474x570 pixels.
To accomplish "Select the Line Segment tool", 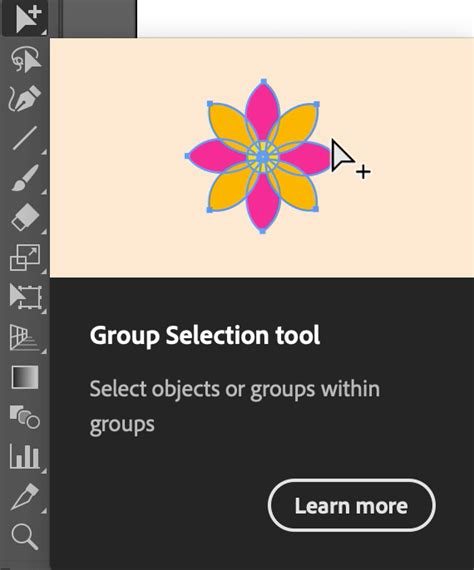I will 25,138.
